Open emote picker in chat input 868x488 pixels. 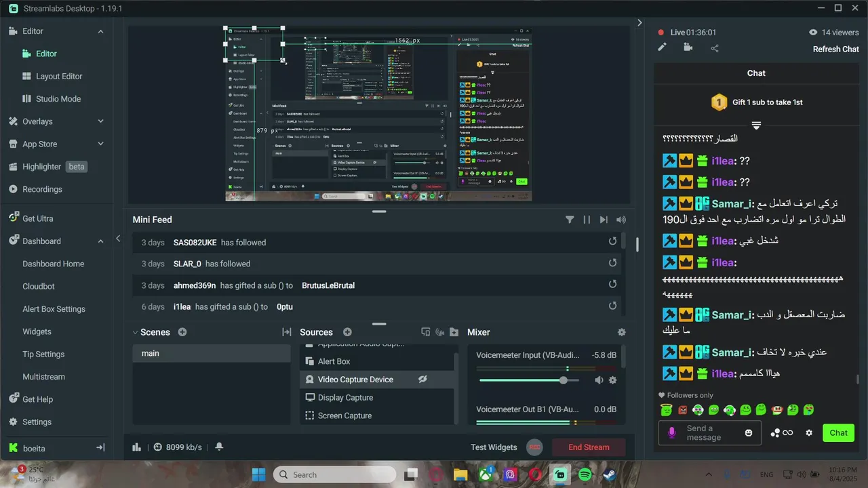pos(749,432)
